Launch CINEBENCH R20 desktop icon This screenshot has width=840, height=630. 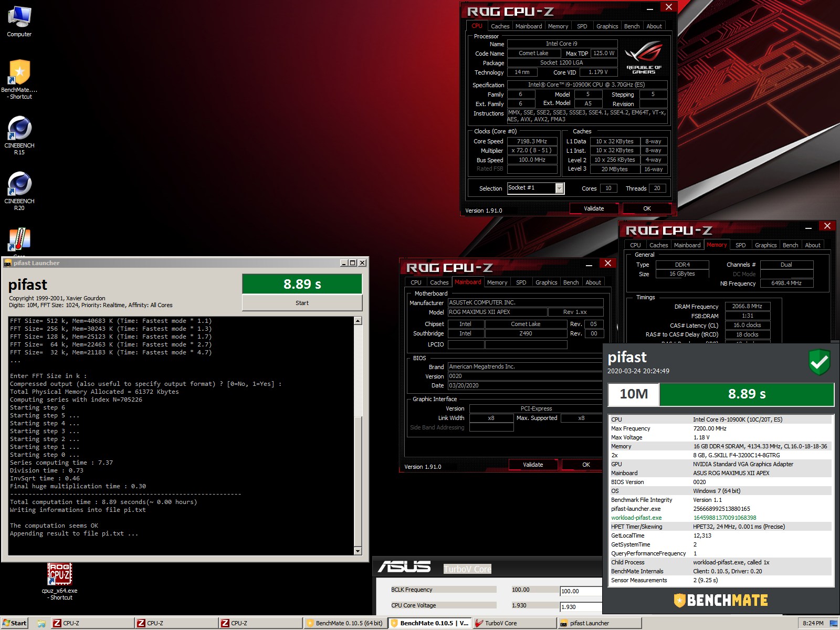tap(19, 191)
